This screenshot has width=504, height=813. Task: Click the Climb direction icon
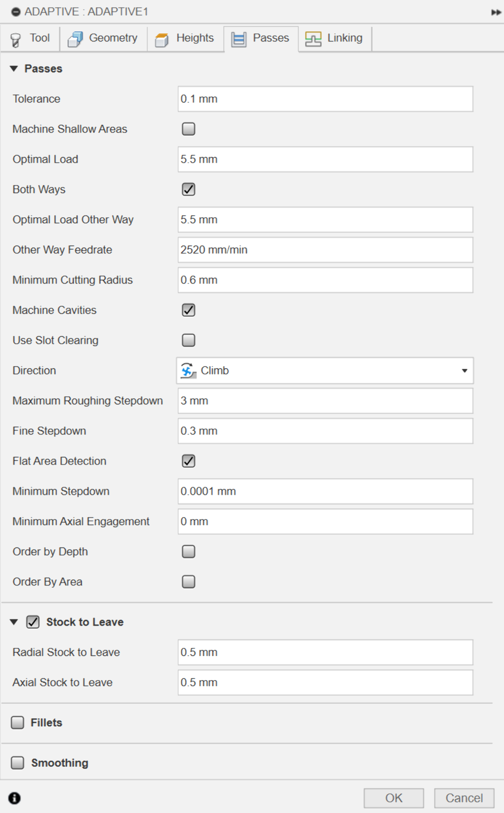188,371
